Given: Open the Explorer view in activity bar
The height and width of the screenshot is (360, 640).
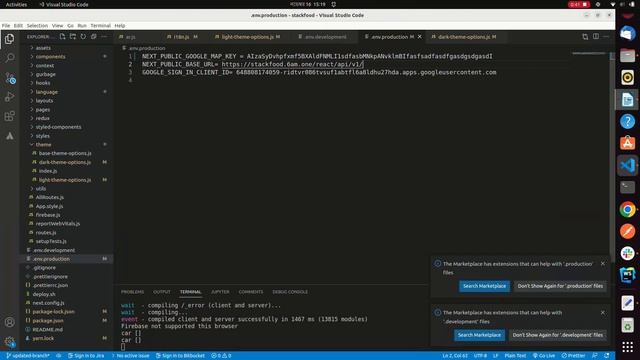Looking at the screenshot, I should 9,39.
